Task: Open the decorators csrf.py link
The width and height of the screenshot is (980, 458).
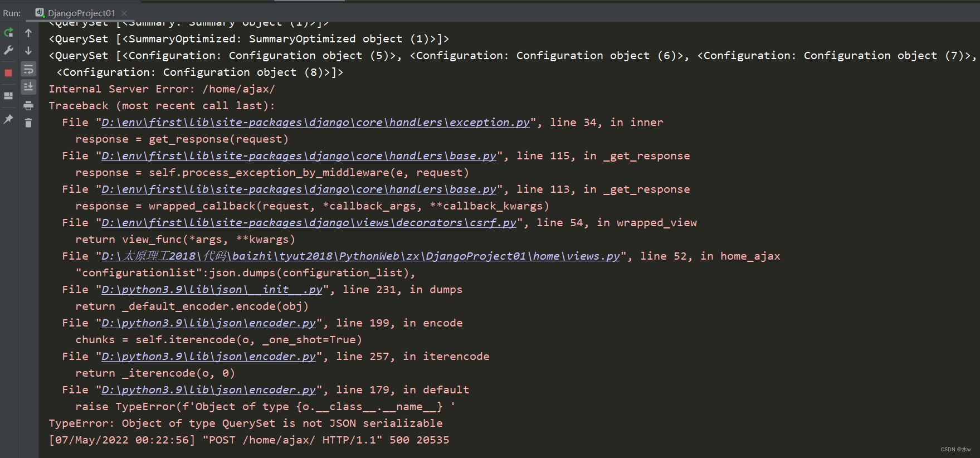Action: (x=309, y=223)
